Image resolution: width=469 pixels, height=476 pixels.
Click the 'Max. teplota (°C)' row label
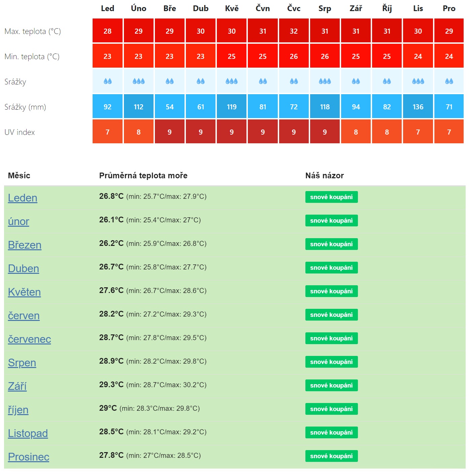click(33, 31)
